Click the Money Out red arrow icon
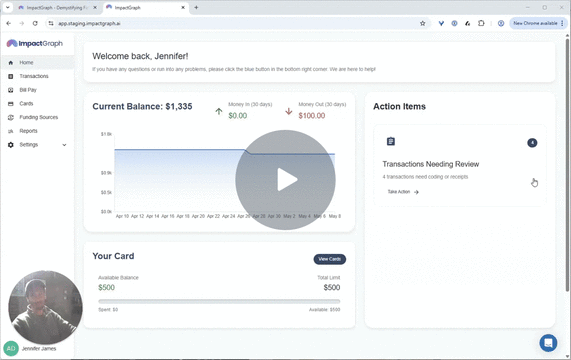The width and height of the screenshot is (571, 360). click(288, 111)
